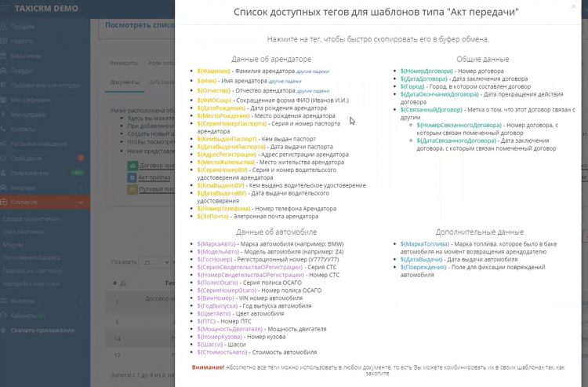588x387 pixels.
Task: Collapse the Компания sidebar section
Action: click(x=82, y=203)
